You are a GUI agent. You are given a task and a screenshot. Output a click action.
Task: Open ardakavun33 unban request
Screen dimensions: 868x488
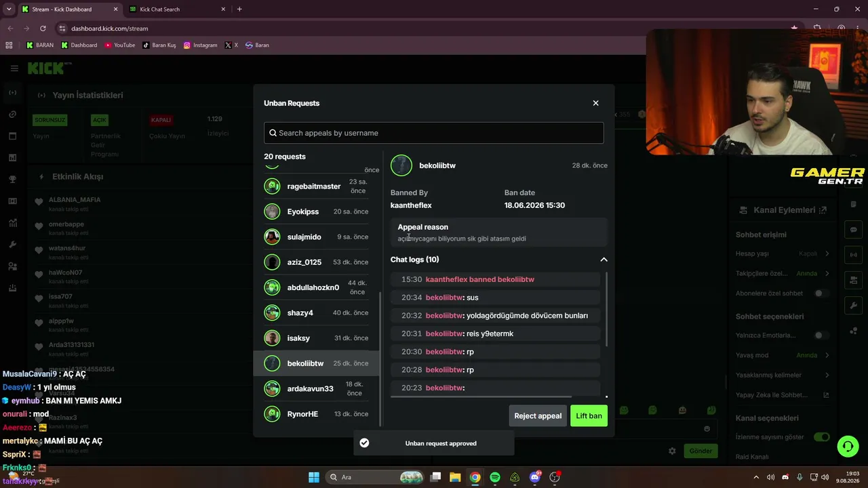[317, 388]
